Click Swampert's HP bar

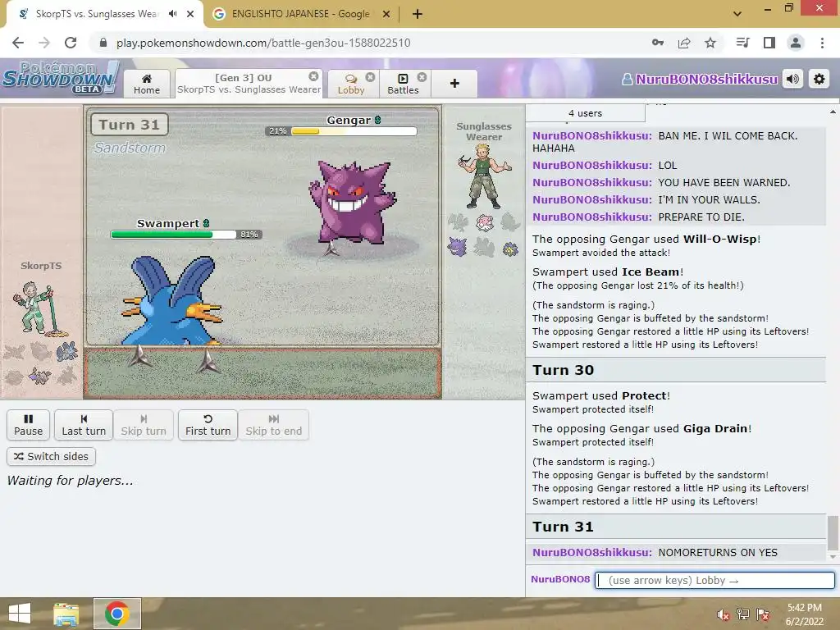186,234
